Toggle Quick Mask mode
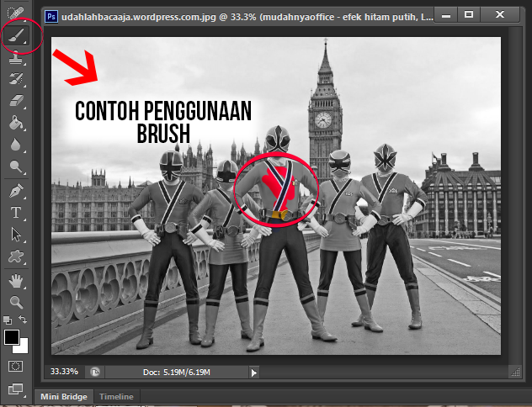 coord(16,367)
